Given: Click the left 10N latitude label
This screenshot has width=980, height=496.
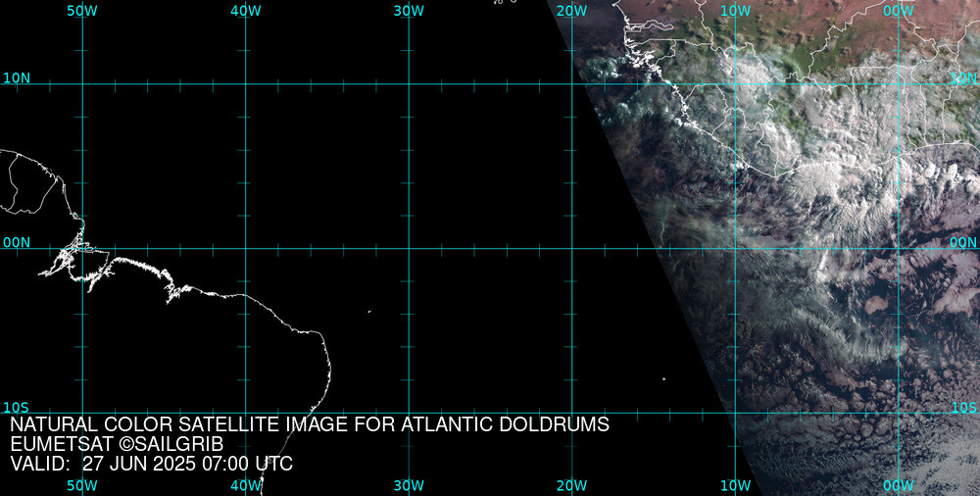Looking at the screenshot, I should (17, 78).
